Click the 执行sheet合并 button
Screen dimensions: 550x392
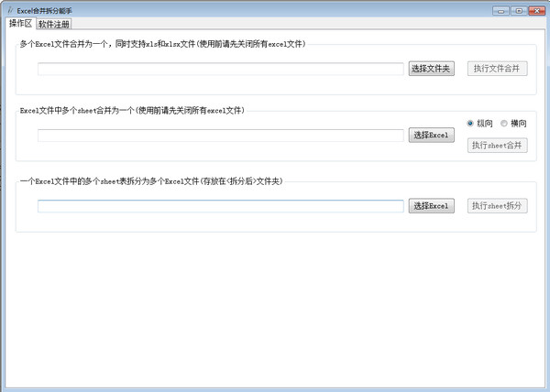click(497, 146)
